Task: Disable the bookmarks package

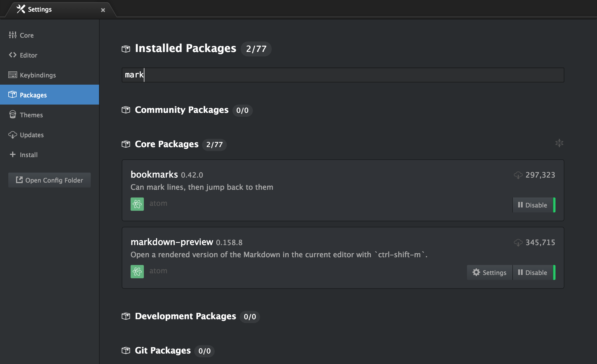Action: [533, 205]
